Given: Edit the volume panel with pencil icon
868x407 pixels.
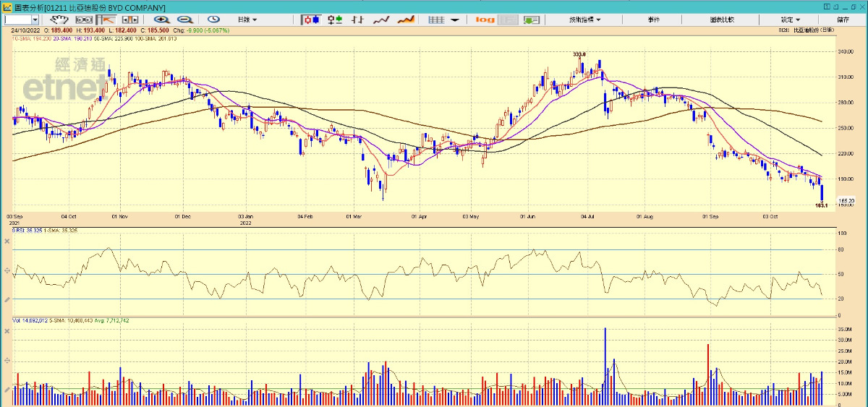Looking at the screenshot, I should click(7, 389).
